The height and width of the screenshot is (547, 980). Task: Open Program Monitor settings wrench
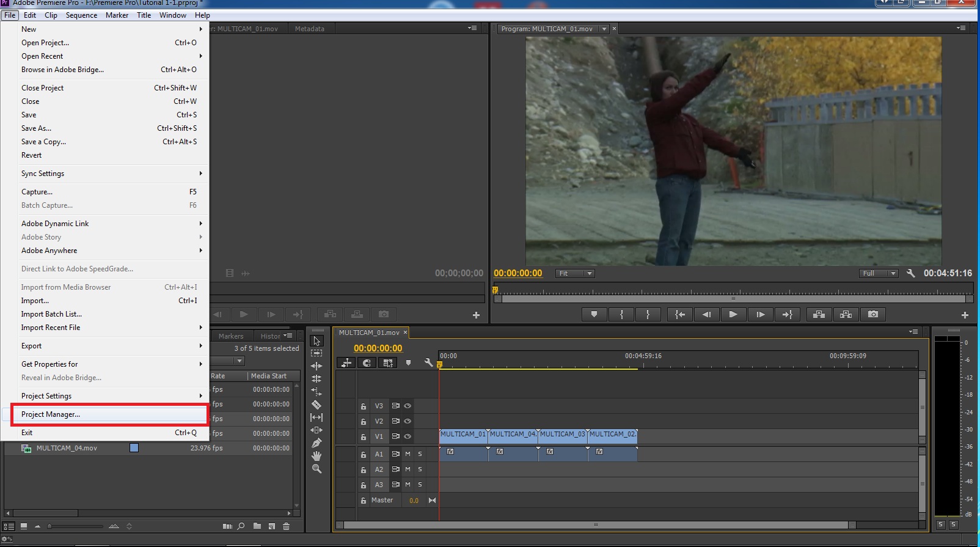(x=910, y=273)
